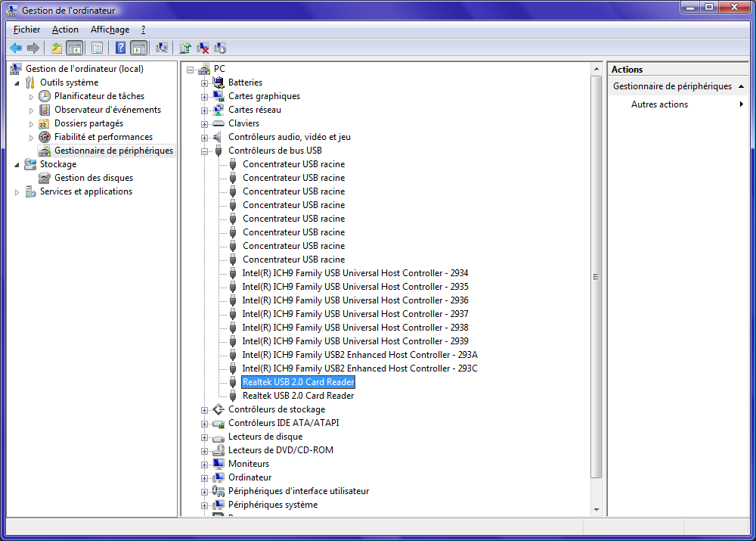Select Intel ICH9 USB Universal Host Controller - 2934
The image size is (756, 541).
355,273
